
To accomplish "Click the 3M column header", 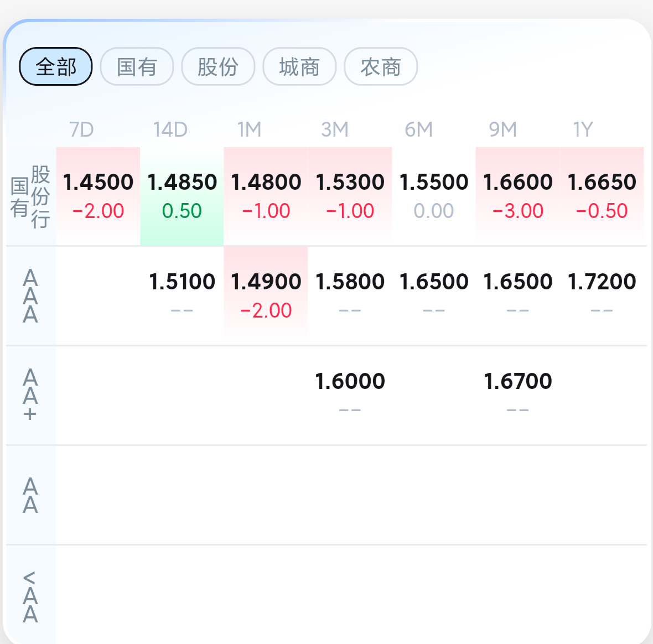I will click(x=335, y=129).
